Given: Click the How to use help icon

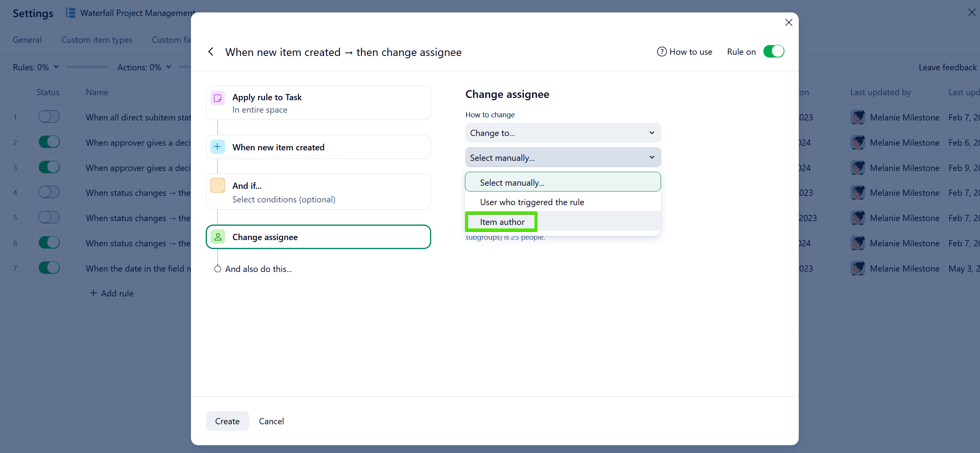Looking at the screenshot, I should click(661, 52).
